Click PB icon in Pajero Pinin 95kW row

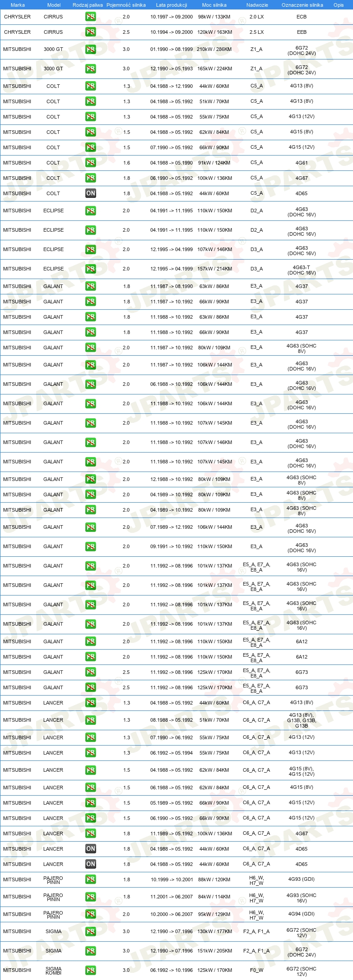point(90,914)
